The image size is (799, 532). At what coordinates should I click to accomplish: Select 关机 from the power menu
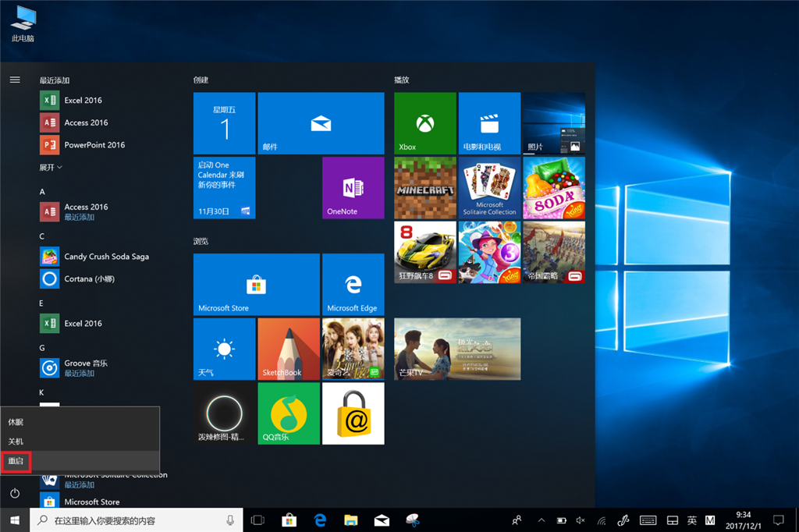point(16,442)
